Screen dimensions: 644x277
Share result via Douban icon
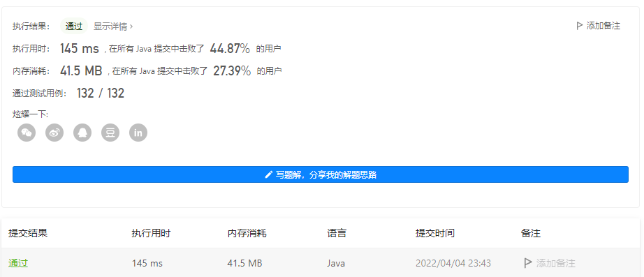point(110,133)
